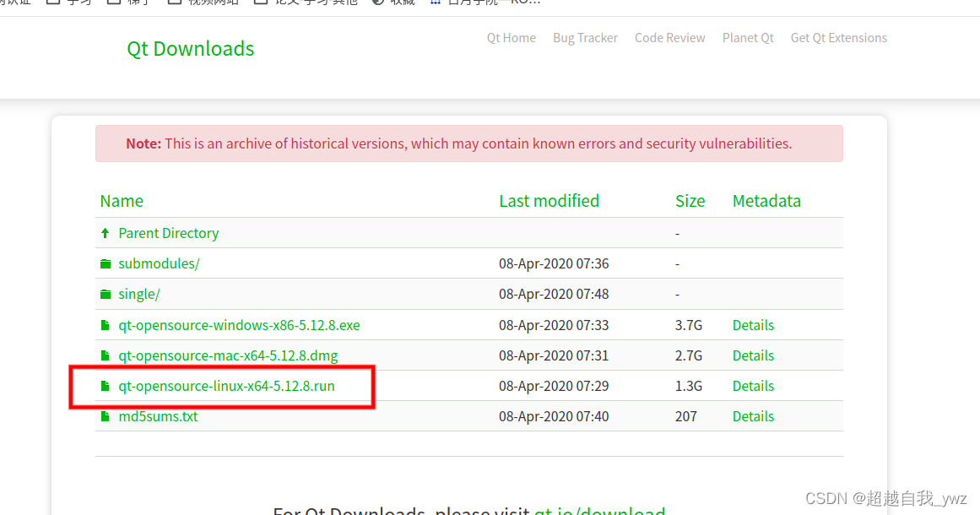View Details for the linux run file

(753, 387)
